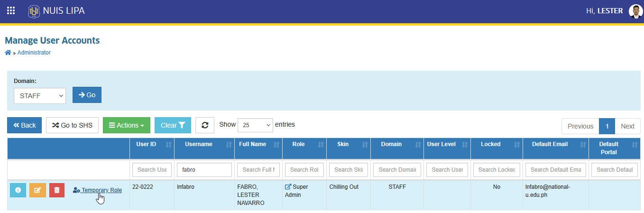Screen dimensions: 644x213
Task: Go to the Next results page
Action: [627, 126]
